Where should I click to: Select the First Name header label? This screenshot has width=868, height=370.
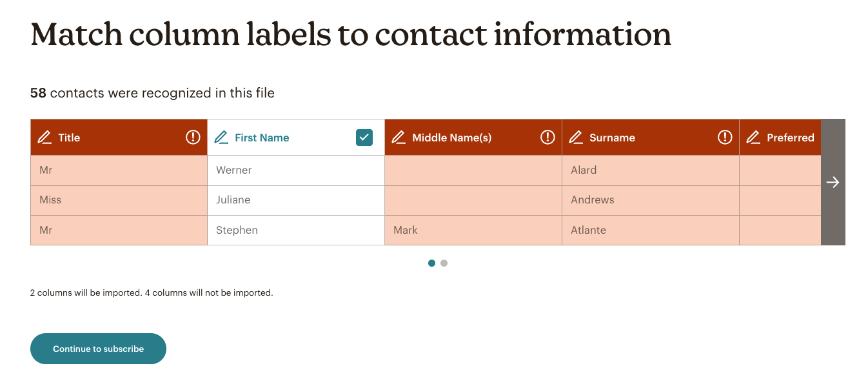(x=262, y=138)
